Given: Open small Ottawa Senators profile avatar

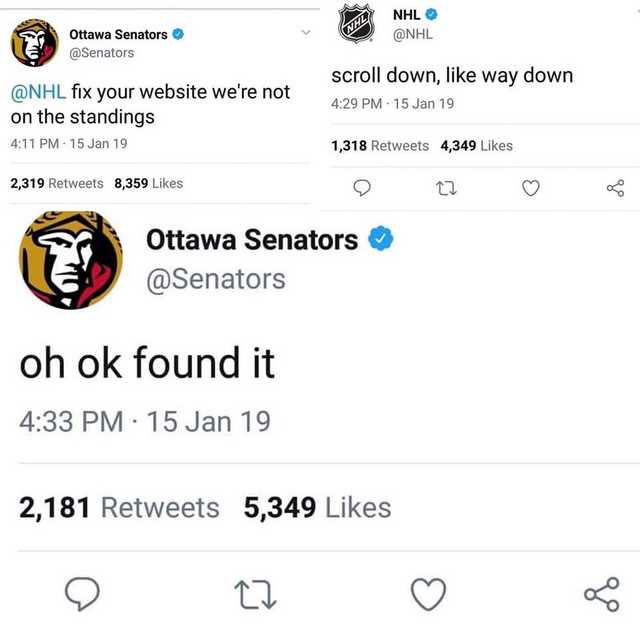Looking at the screenshot, I should point(35,42).
